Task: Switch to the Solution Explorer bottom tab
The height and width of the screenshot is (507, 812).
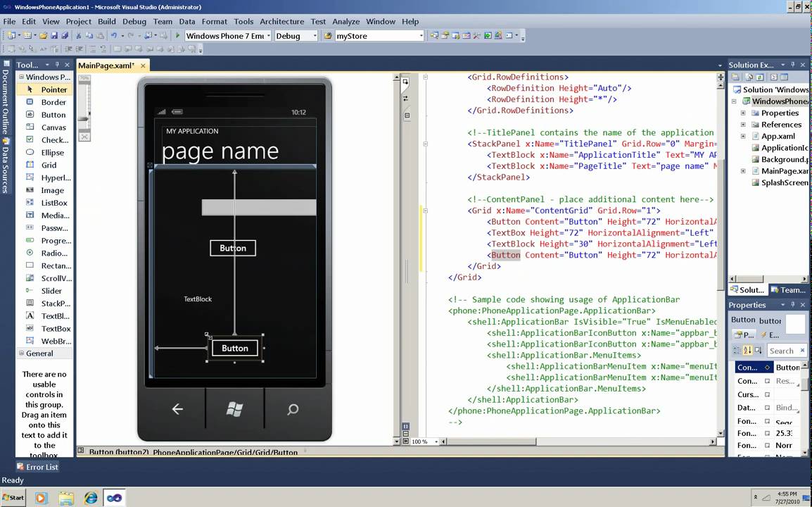Action: (x=747, y=290)
